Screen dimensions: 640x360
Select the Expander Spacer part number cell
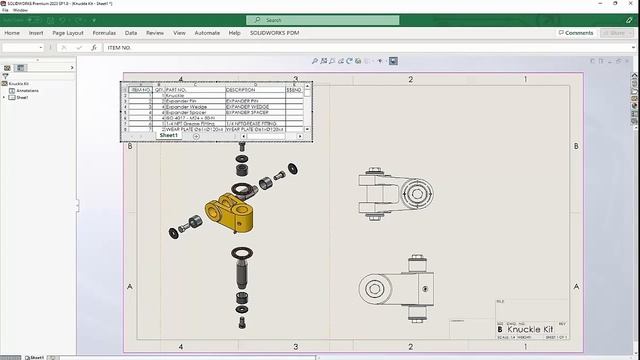195,112
